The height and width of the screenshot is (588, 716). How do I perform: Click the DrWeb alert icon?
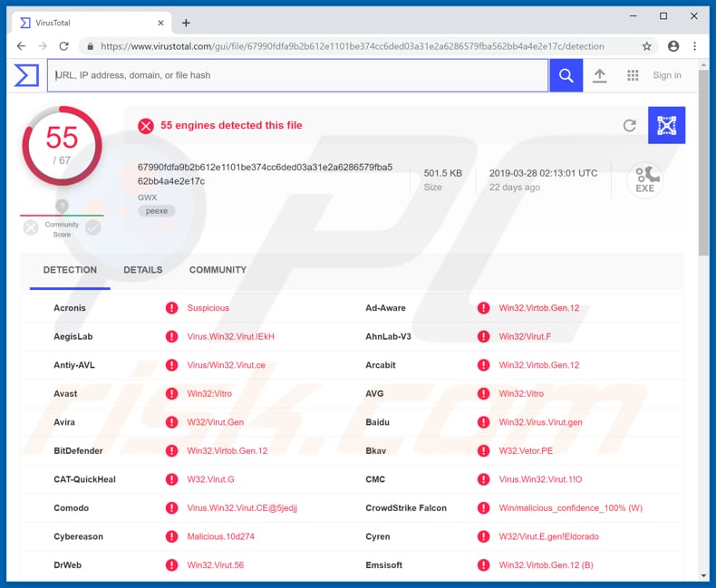click(x=171, y=565)
